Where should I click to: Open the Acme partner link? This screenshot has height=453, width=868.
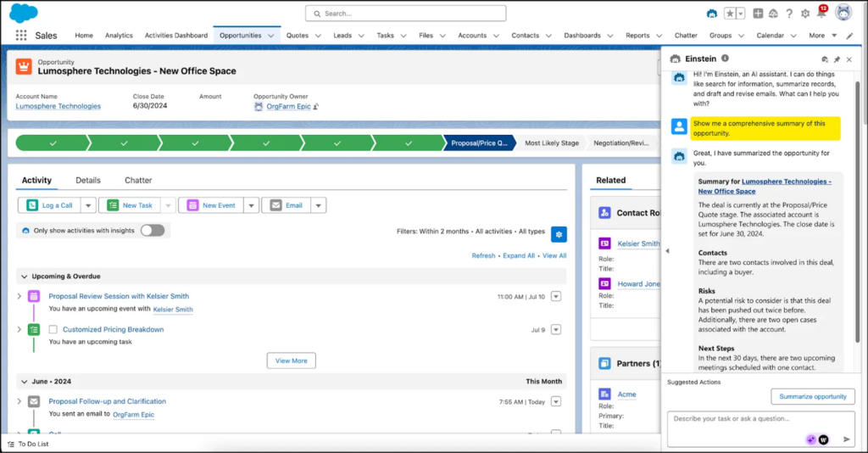626,394
